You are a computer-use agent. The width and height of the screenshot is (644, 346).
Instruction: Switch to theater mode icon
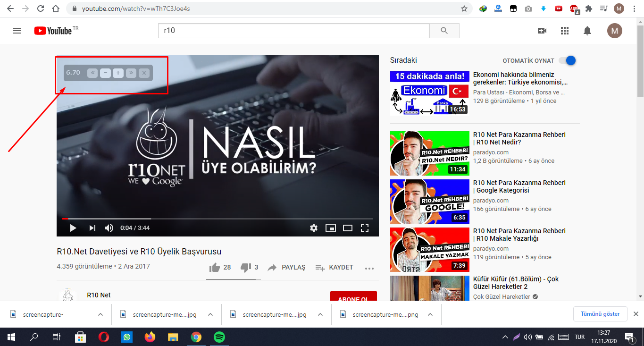pos(348,228)
